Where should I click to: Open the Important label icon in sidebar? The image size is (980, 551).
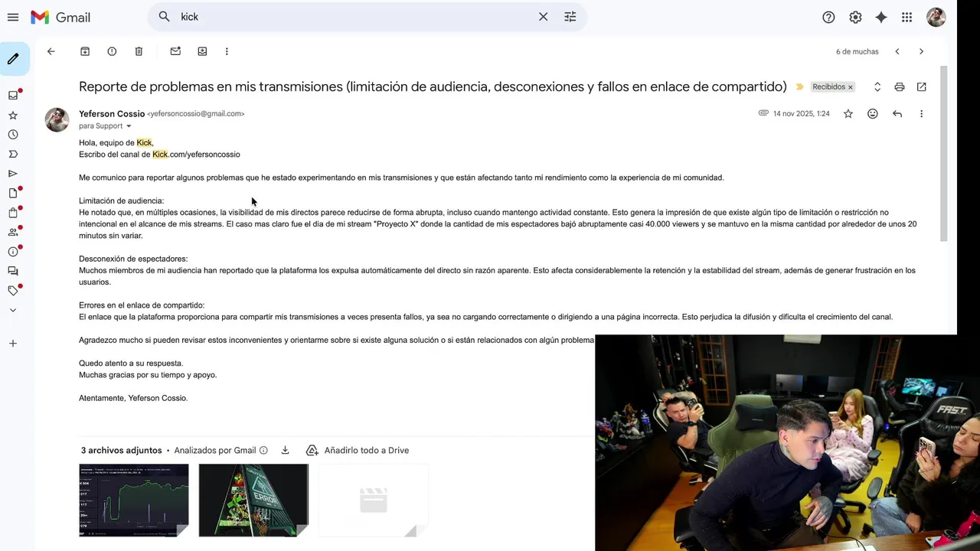pyautogui.click(x=13, y=155)
